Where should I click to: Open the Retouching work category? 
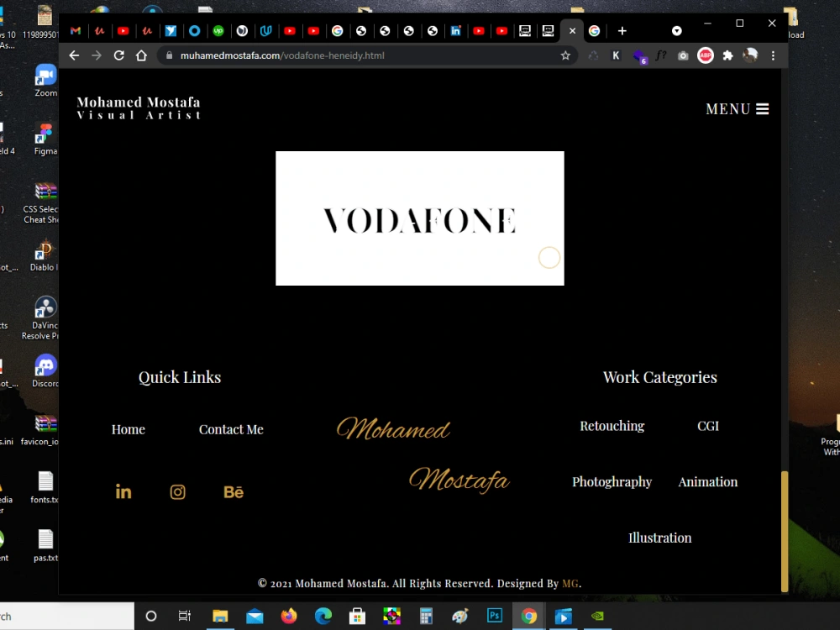tap(612, 426)
